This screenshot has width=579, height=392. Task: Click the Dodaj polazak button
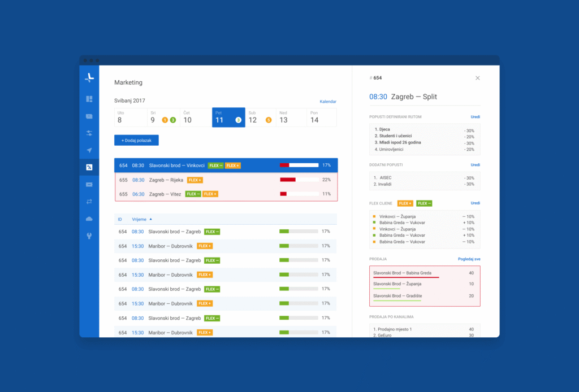click(x=136, y=140)
